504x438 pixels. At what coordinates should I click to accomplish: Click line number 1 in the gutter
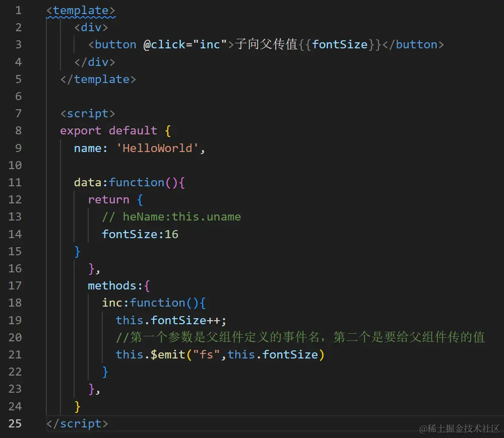pyautogui.click(x=18, y=10)
